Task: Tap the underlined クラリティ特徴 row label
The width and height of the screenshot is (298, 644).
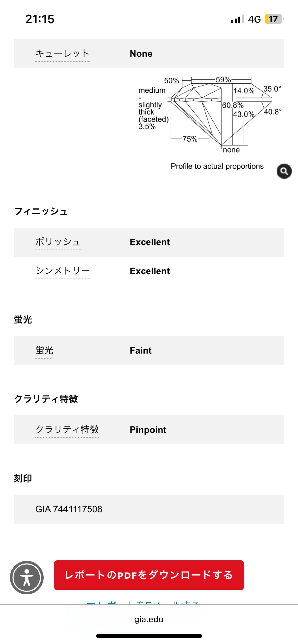Action: [x=67, y=430]
